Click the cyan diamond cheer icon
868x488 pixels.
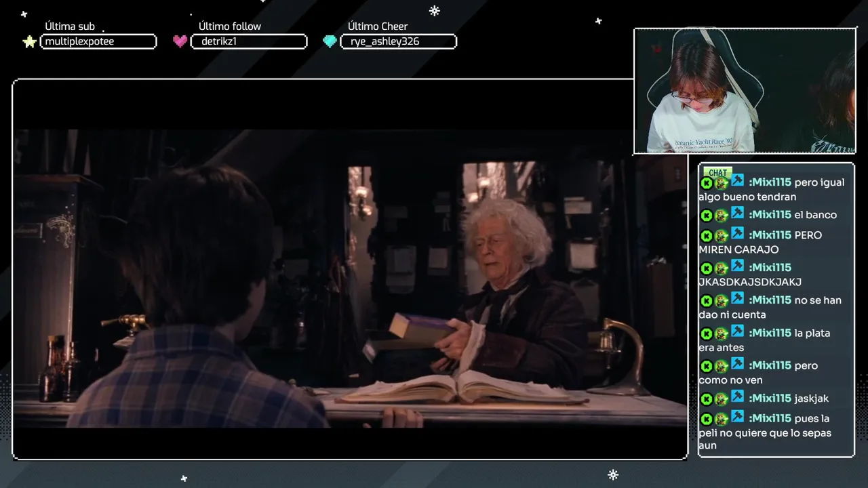(330, 42)
